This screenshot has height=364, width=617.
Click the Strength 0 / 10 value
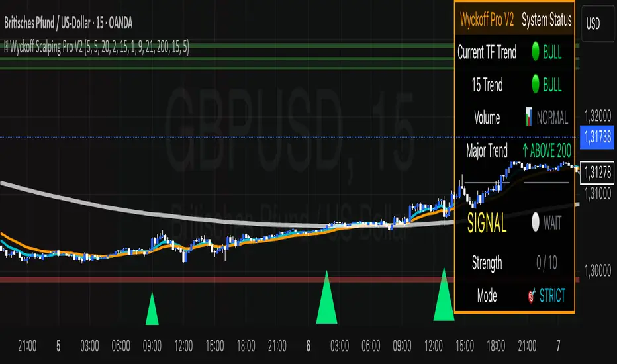tap(547, 263)
